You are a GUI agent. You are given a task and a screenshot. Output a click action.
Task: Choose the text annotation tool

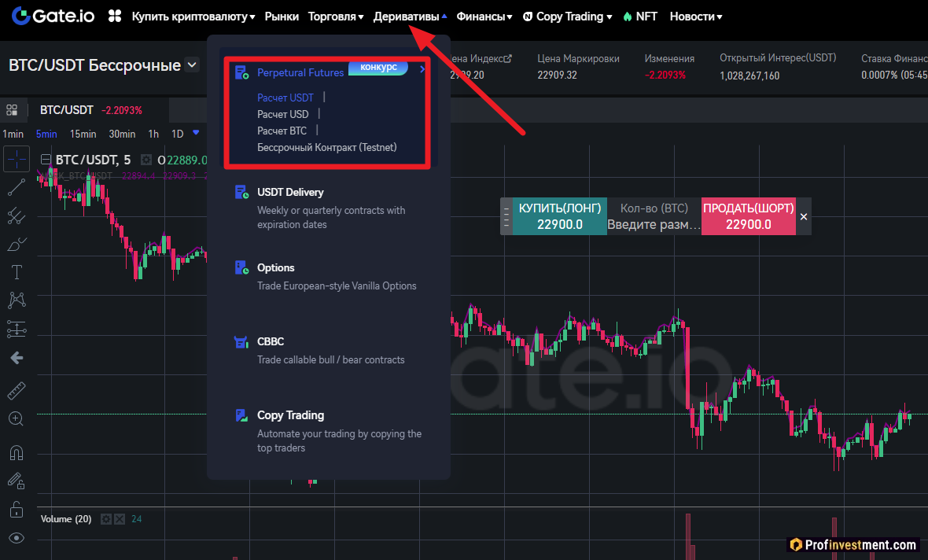point(17,272)
